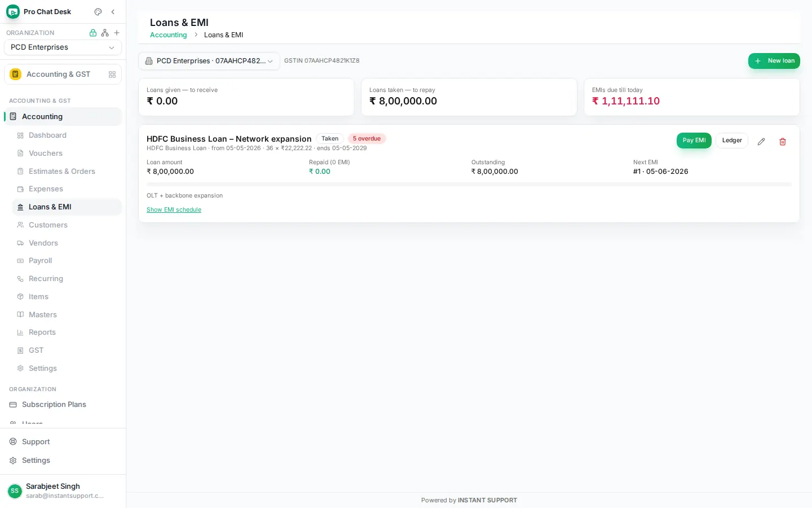Open the Ledger for HDFC loan
This screenshot has width=812, height=508.
[732, 141]
